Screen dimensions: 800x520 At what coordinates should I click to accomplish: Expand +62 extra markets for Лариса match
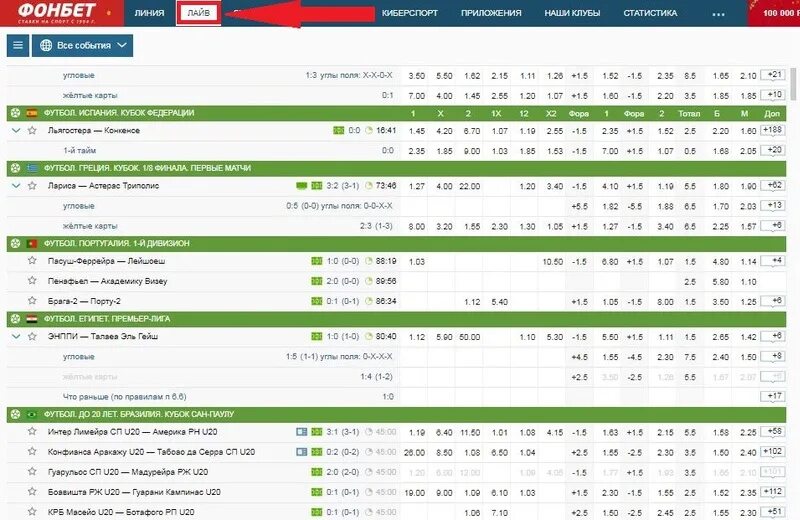(x=773, y=185)
